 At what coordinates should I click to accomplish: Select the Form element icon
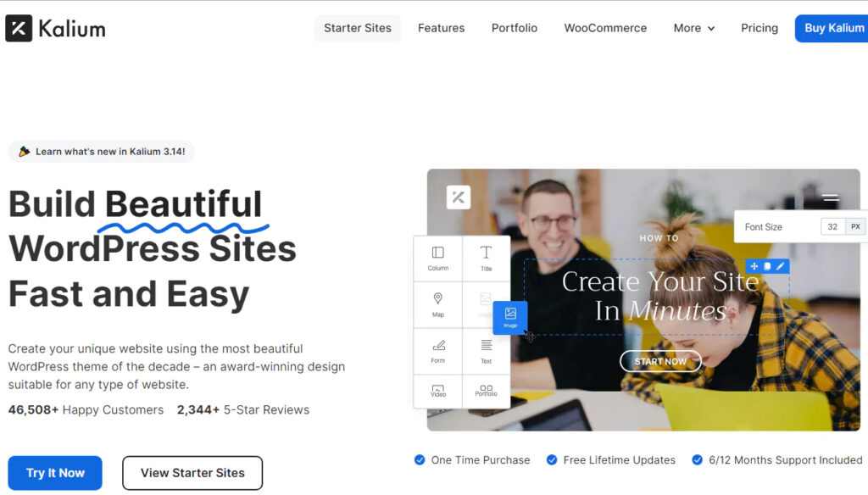click(438, 346)
